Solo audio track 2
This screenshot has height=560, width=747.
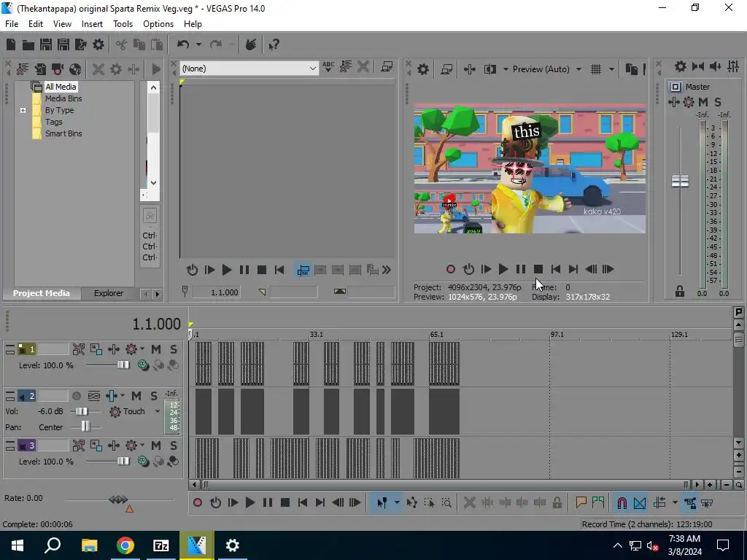(154, 396)
